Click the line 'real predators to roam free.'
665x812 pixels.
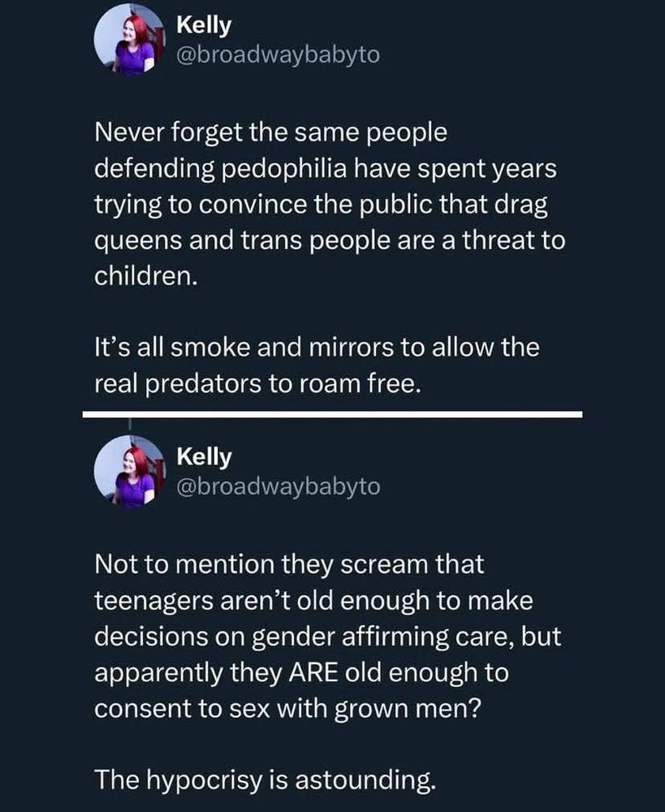click(256, 384)
